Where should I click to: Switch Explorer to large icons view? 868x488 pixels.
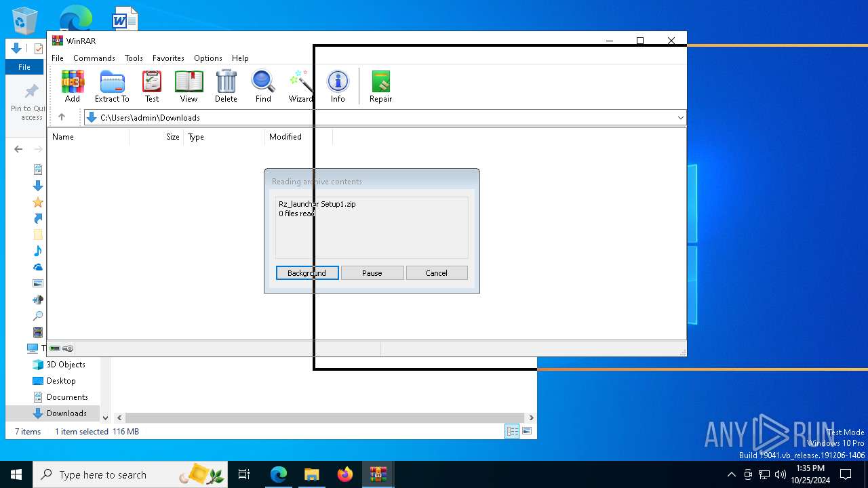pyautogui.click(x=527, y=431)
